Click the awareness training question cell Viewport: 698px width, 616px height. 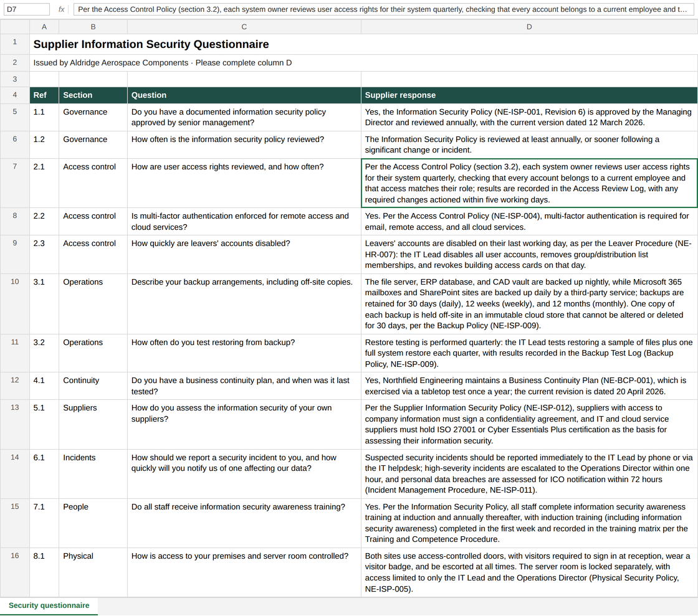click(x=244, y=523)
